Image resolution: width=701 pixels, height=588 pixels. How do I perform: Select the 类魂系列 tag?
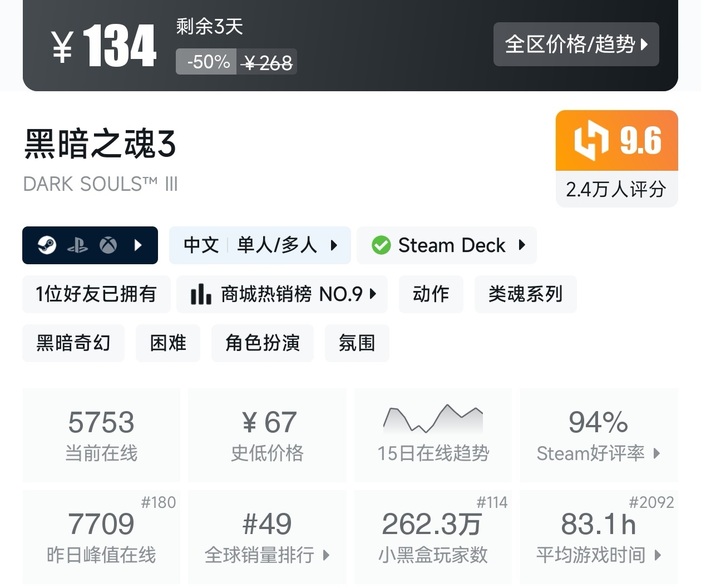coord(525,294)
